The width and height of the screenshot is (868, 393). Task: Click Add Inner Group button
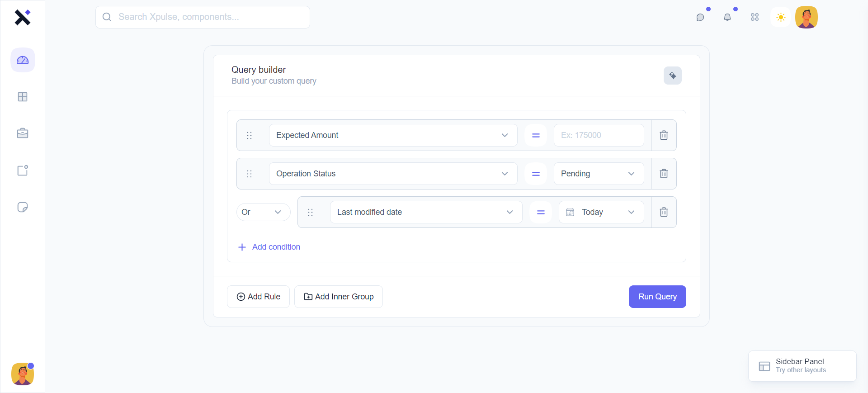click(x=339, y=297)
